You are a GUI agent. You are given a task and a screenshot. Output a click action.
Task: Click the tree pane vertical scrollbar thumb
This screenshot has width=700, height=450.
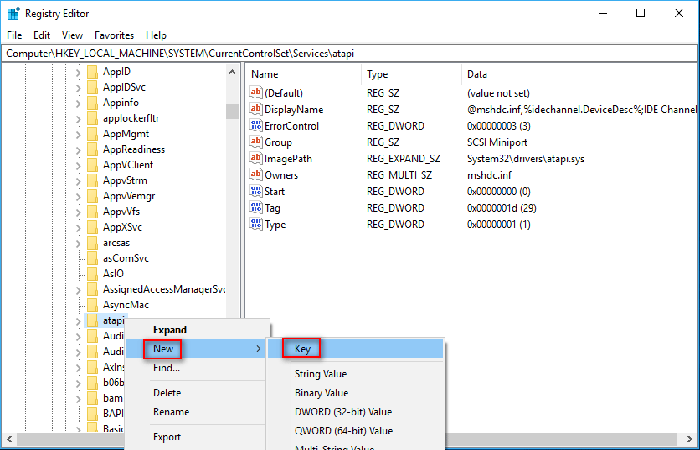(x=232, y=111)
